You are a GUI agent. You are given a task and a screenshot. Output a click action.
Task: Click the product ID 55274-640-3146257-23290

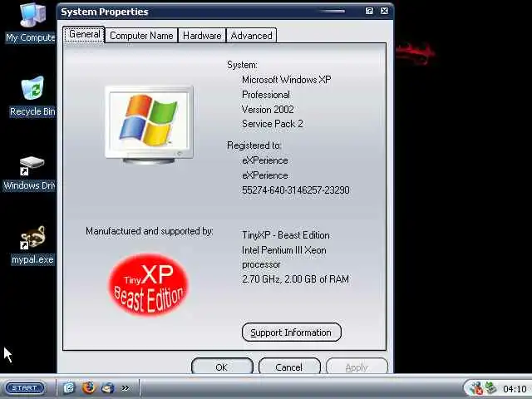click(296, 190)
